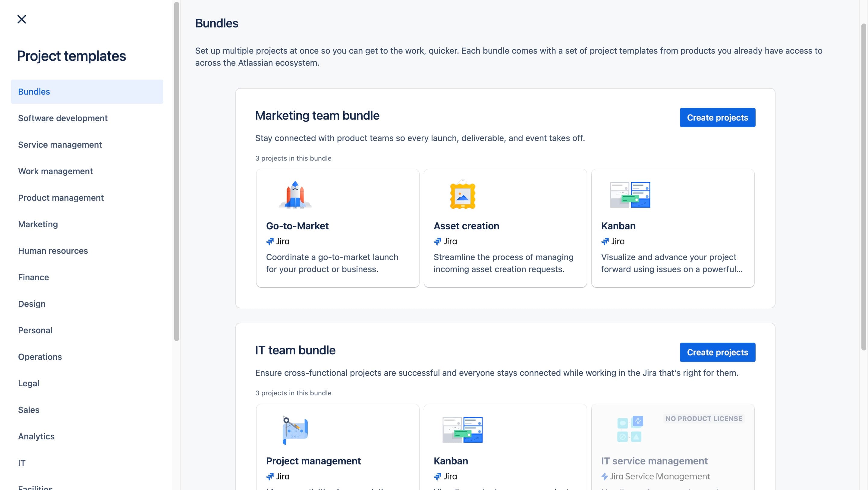Click the Project management blueprint icon
Image resolution: width=868 pixels, height=490 pixels.
(x=295, y=430)
